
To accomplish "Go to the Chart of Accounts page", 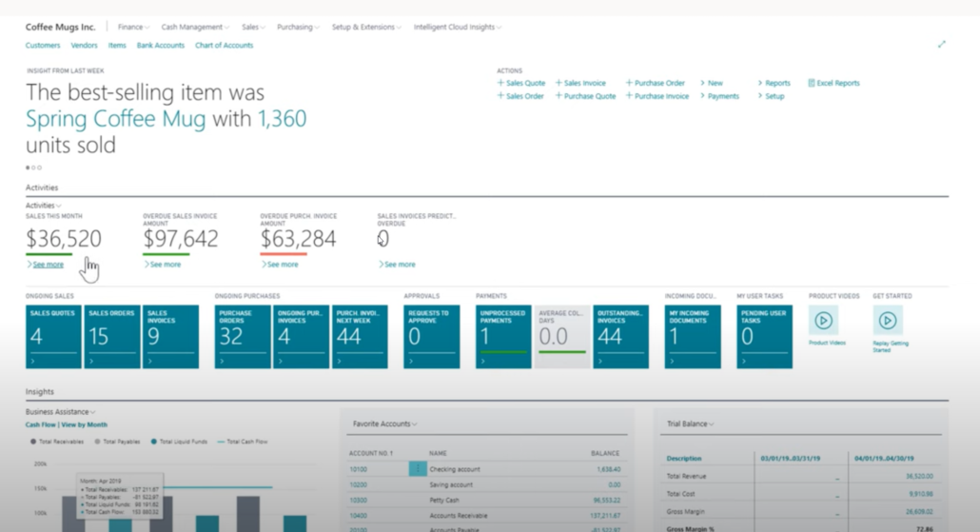I will pos(224,45).
